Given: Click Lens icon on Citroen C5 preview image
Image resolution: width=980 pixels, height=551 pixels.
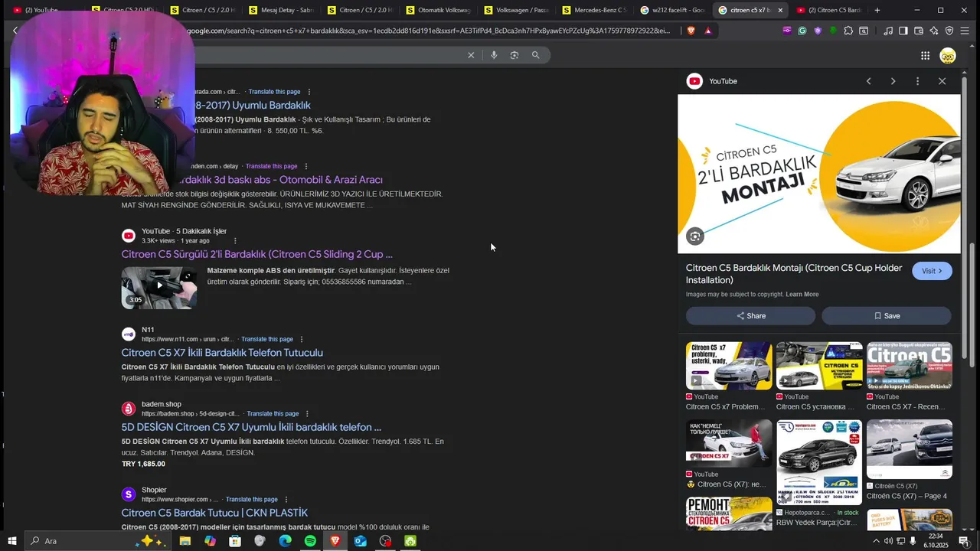Looking at the screenshot, I should pos(694,236).
